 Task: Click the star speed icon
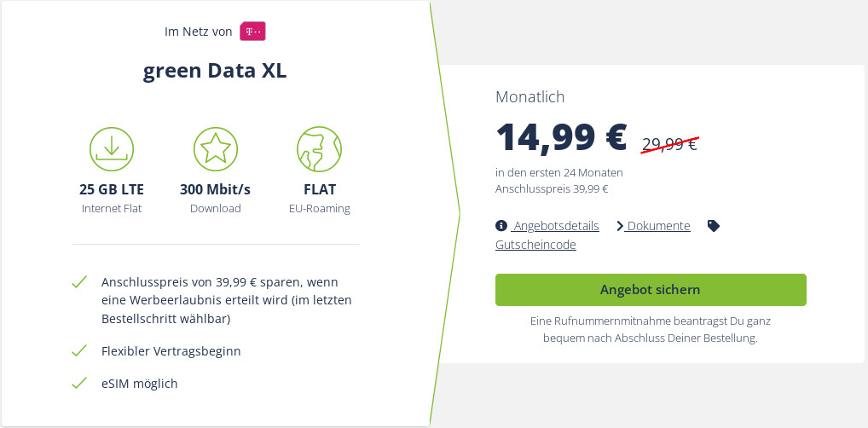[215, 149]
